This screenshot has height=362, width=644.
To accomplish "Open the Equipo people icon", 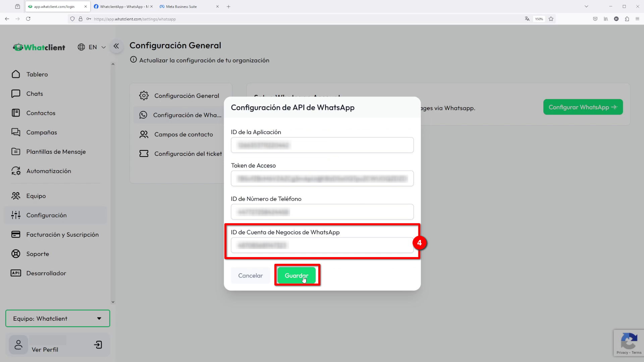I will pos(16,196).
